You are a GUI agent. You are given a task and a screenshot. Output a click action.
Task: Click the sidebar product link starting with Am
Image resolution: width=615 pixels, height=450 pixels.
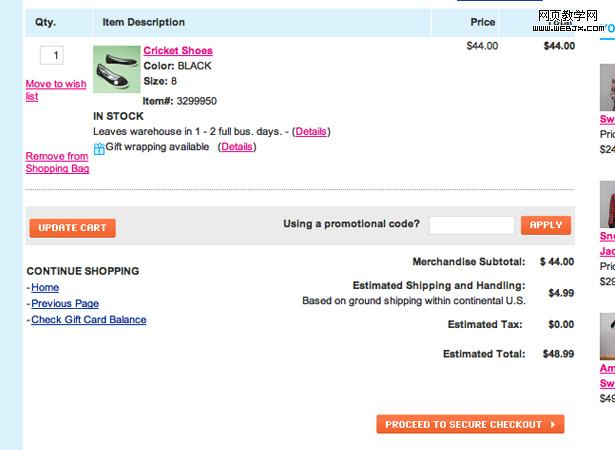click(x=607, y=369)
